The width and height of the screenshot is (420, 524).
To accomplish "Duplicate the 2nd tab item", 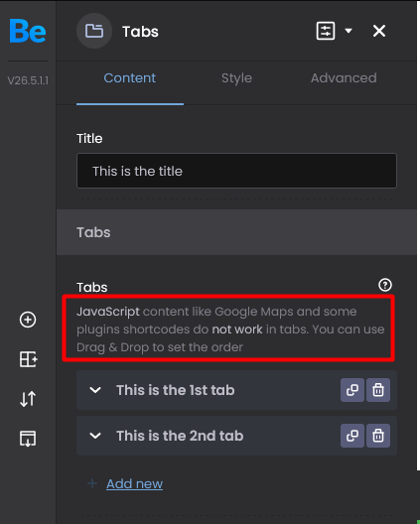I will point(352,436).
